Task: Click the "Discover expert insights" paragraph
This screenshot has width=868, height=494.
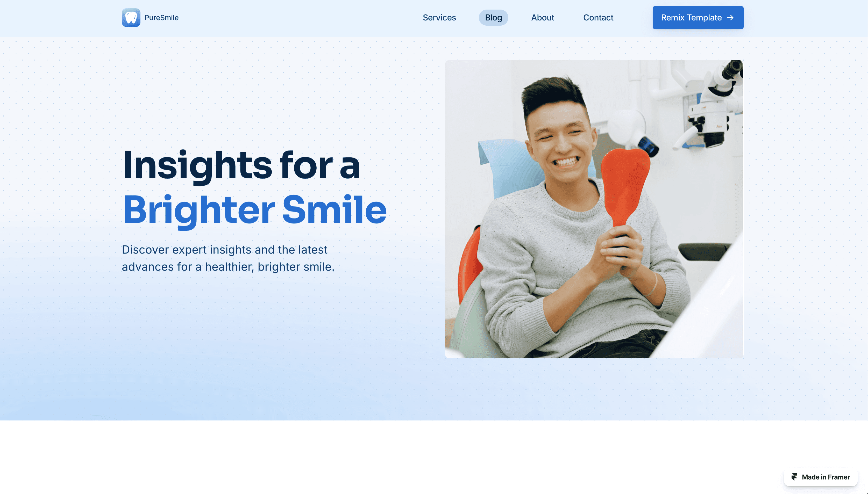Action: tap(228, 258)
